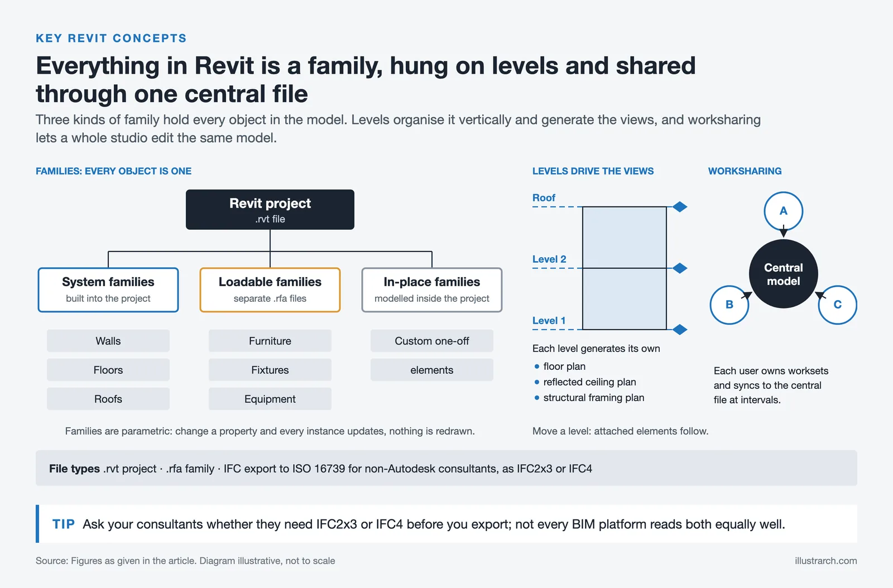The height and width of the screenshot is (588, 893).
Task: Click the Roof level diamond marker
Action: coord(680,207)
